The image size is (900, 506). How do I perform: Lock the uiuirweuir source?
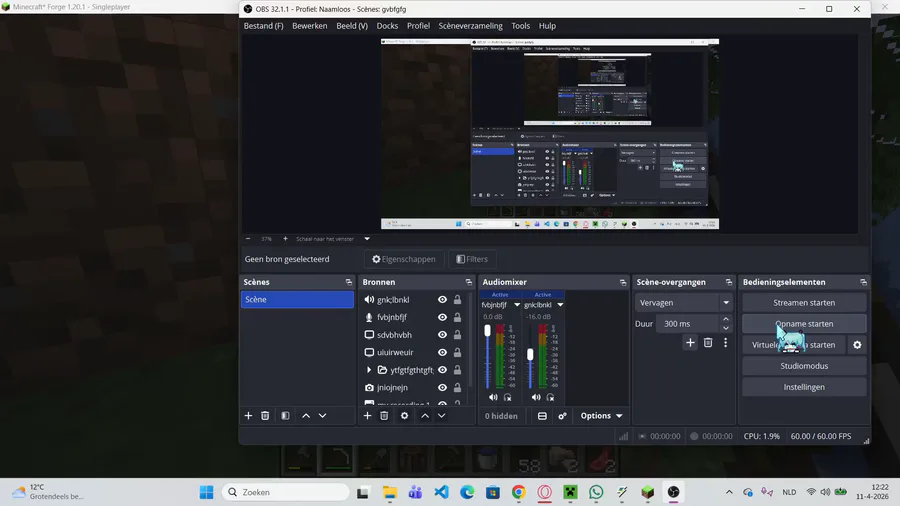pos(457,352)
